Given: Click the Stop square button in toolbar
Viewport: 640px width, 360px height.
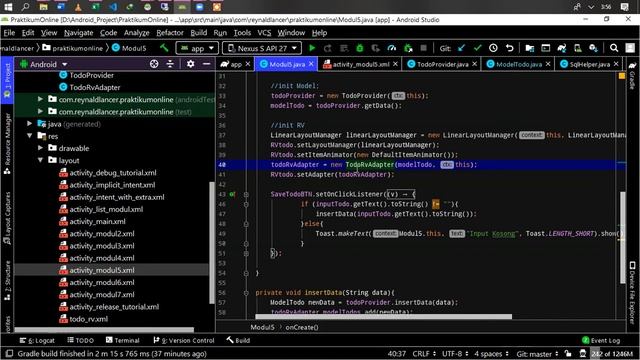Looking at the screenshot, I should (424, 48).
